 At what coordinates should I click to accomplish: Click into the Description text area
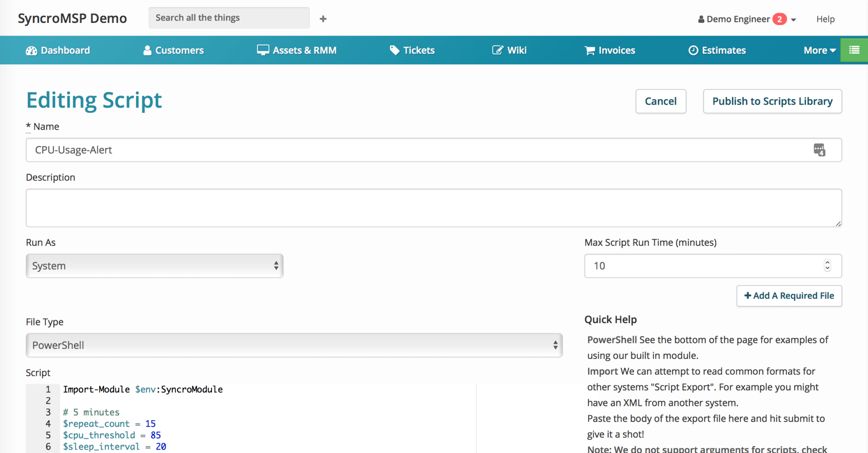pyautogui.click(x=434, y=208)
